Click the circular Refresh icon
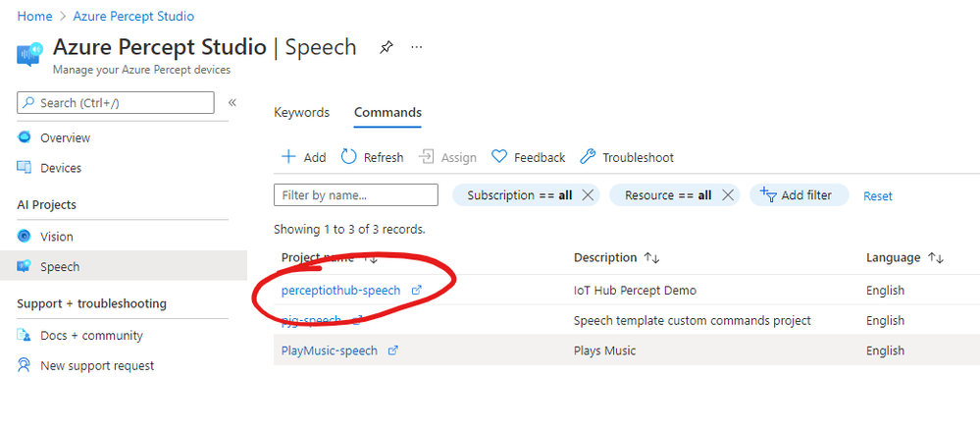Viewport: 980px width, 432px height. click(349, 157)
